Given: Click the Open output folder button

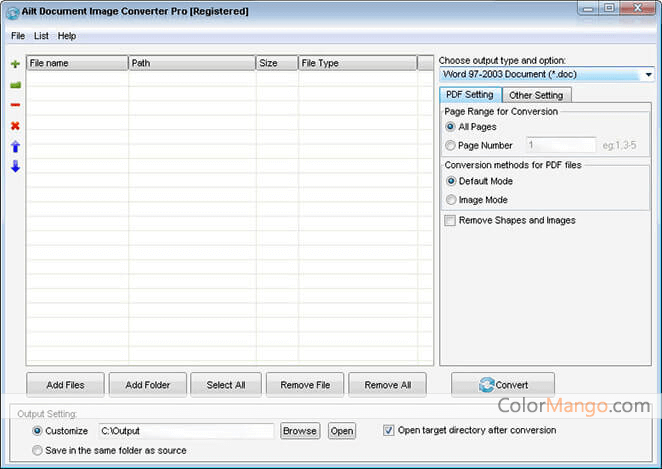Looking at the screenshot, I should pos(342,431).
